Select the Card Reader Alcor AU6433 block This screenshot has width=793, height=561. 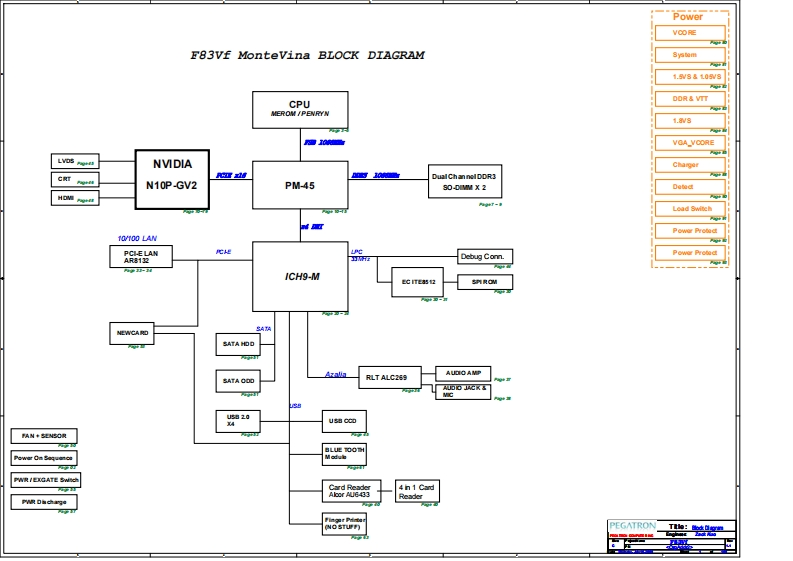click(351, 491)
